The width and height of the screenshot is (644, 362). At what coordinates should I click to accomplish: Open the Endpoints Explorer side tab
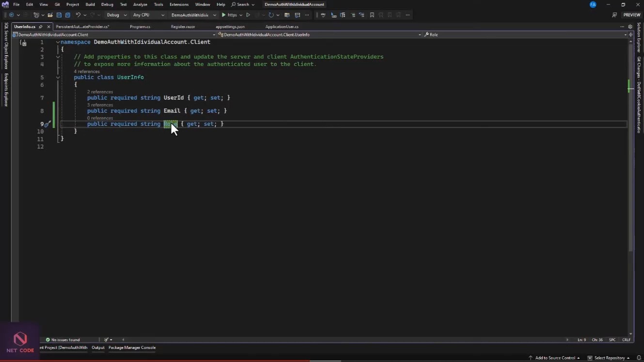click(6, 90)
